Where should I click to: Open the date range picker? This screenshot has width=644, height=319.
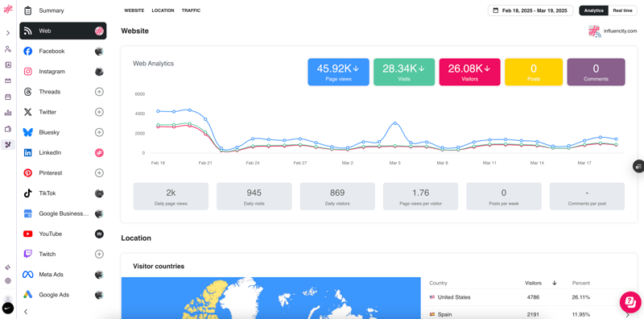coord(530,10)
